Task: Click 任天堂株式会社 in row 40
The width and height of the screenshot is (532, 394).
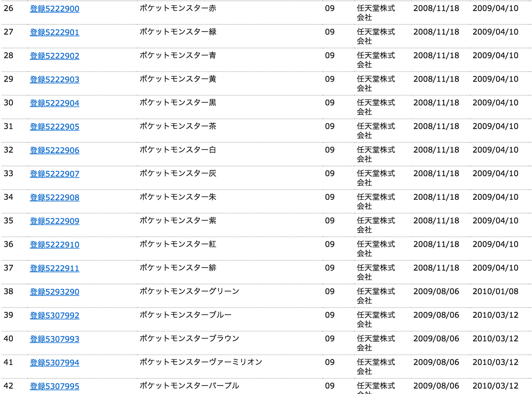Action: [376, 343]
